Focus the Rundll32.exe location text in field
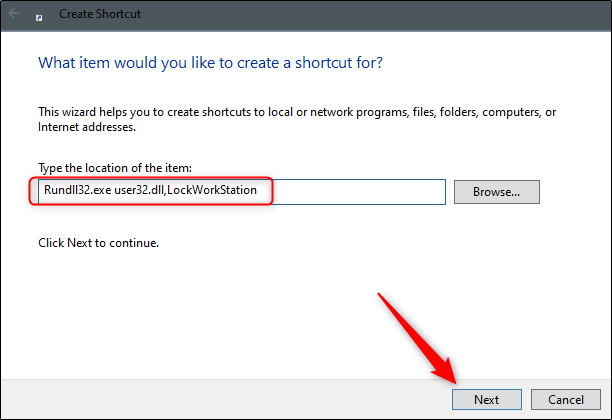 150,190
